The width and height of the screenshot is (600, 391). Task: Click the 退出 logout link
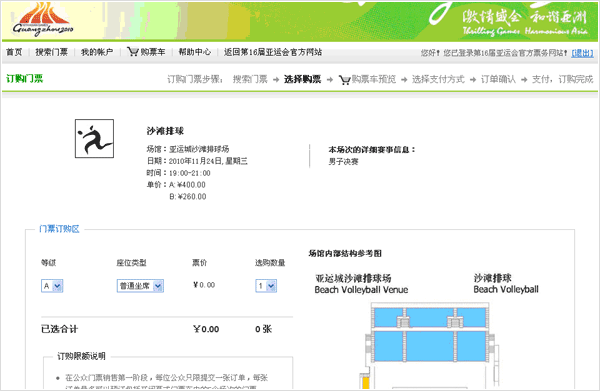(x=582, y=53)
